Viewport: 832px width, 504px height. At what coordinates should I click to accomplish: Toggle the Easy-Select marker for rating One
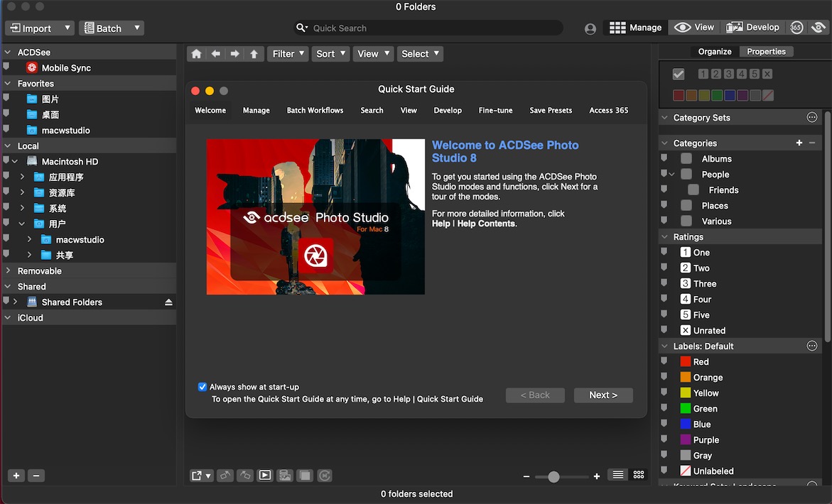click(x=664, y=252)
